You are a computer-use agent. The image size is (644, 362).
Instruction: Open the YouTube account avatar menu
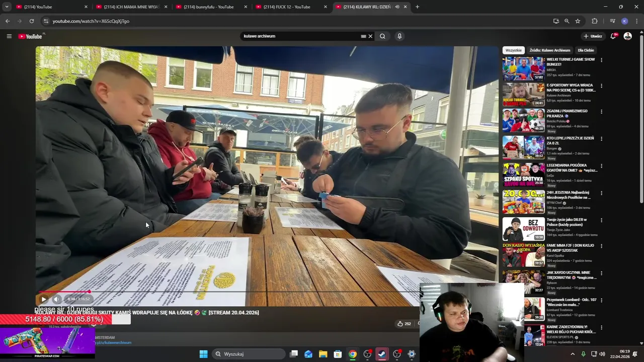(627, 36)
